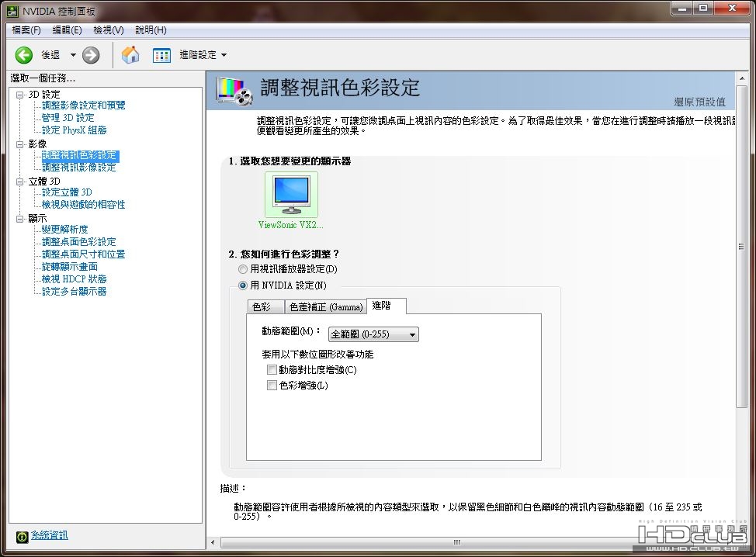Screen dimensions: 756x557
Task: Click the green Back arrow icon
Action: (23, 55)
